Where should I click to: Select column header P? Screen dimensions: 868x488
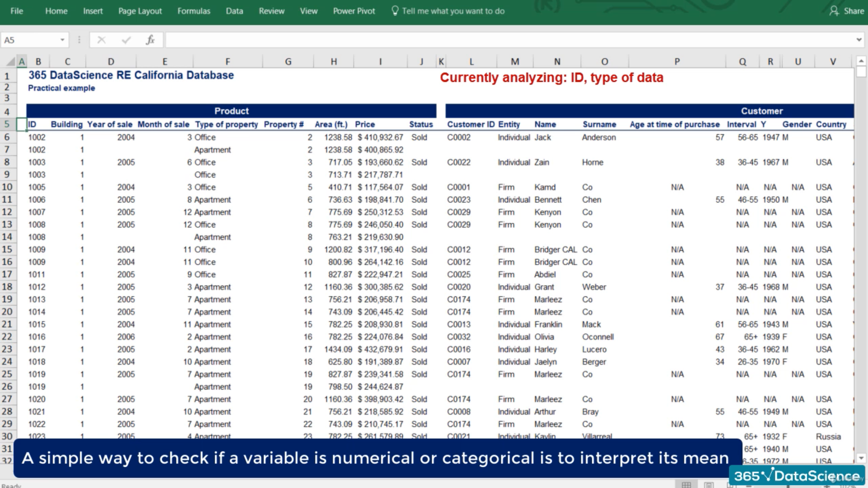(x=677, y=62)
